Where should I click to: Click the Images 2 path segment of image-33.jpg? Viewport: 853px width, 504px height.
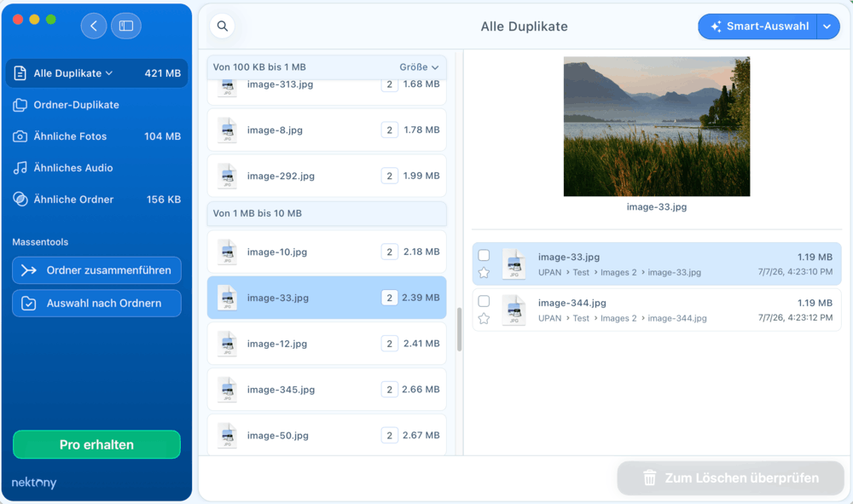618,272
